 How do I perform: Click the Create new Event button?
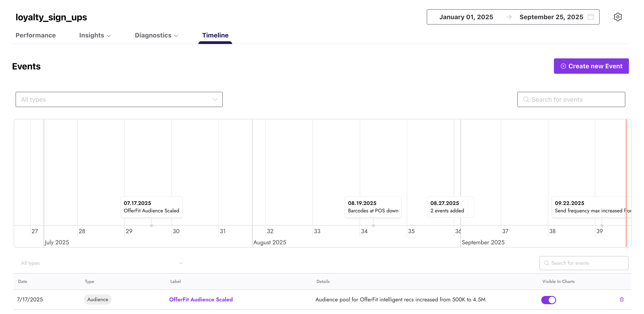[591, 66]
